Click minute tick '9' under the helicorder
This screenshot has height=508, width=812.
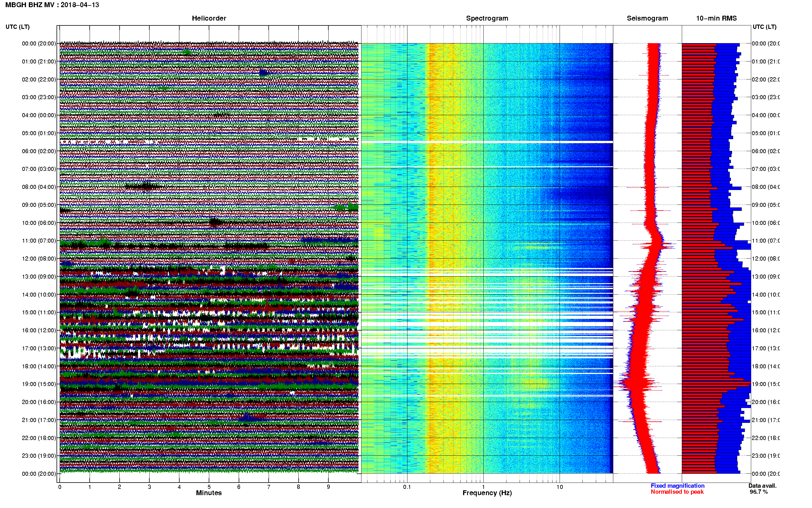328,487
